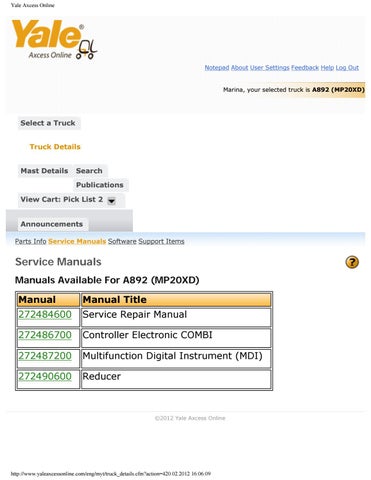Select the Service Manuals tab

[77, 241]
